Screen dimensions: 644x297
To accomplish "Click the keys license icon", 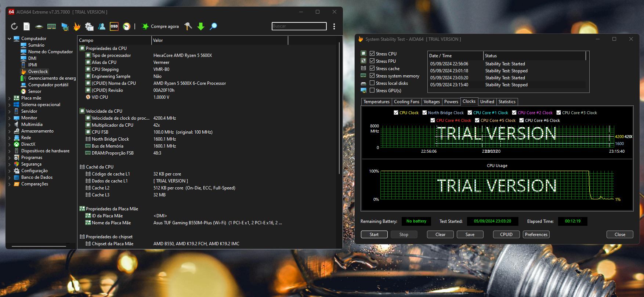I will [188, 26].
